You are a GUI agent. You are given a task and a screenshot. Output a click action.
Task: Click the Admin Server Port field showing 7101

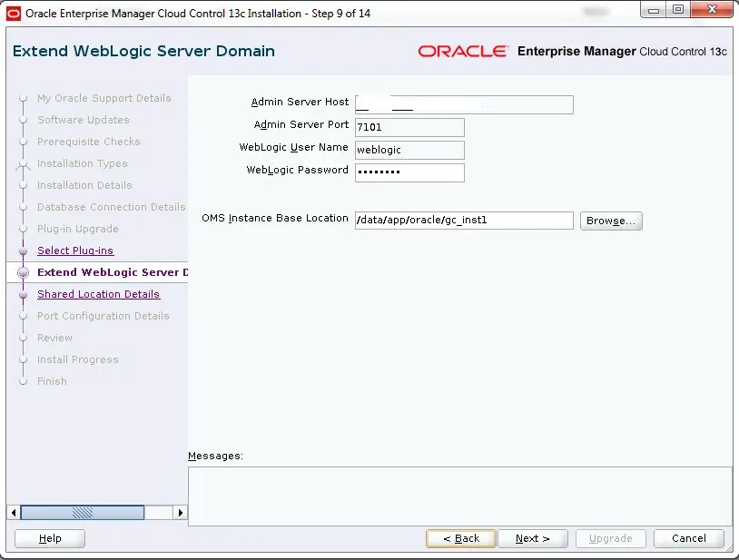point(409,127)
